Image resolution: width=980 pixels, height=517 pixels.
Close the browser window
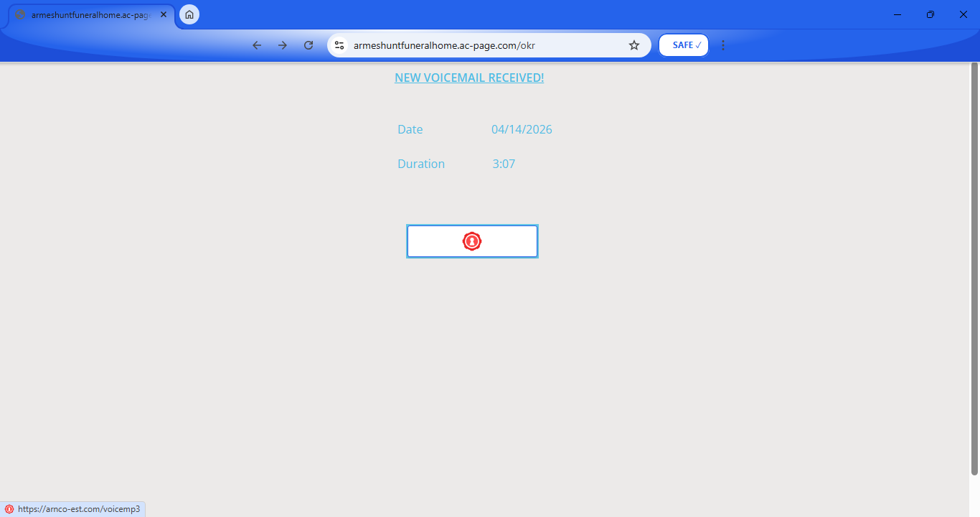[x=963, y=14]
